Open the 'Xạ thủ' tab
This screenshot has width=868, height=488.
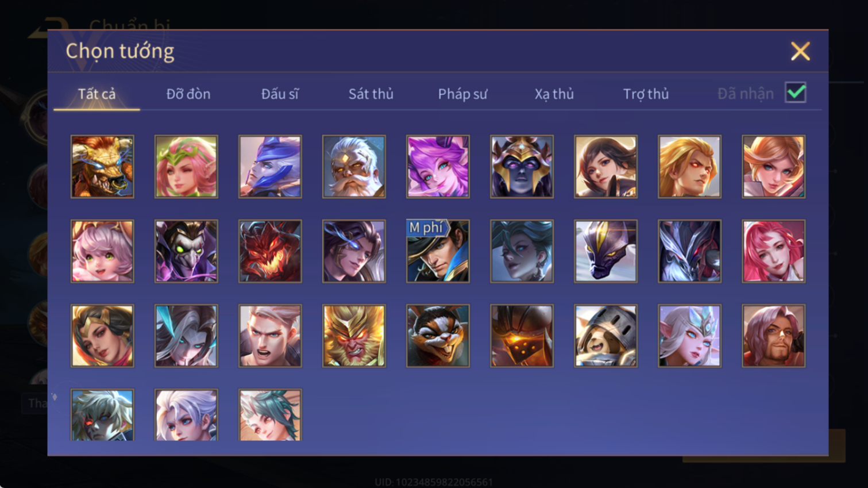click(x=554, y=94)
